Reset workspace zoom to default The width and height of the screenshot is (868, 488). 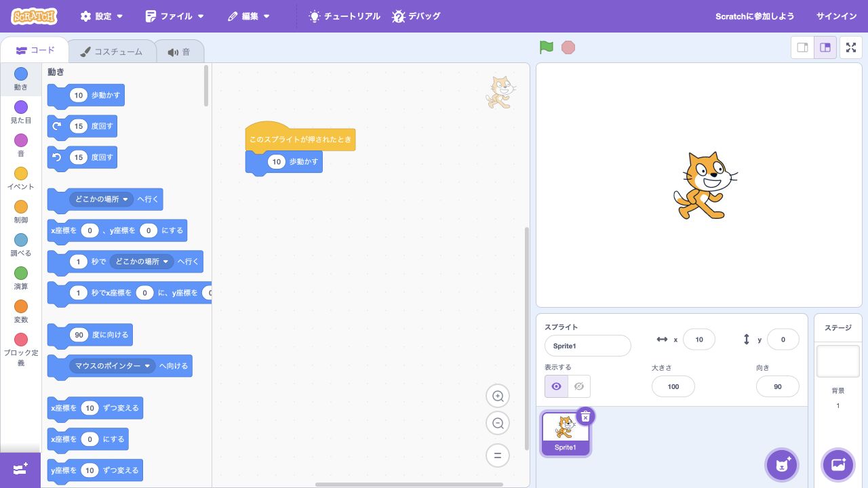(498, 456)
